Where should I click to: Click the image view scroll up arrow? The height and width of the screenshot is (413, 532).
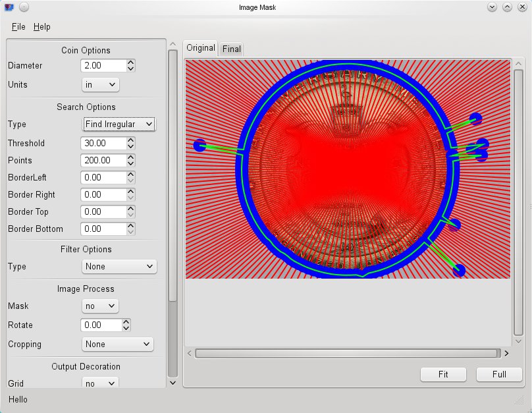(x=518, y=64)
